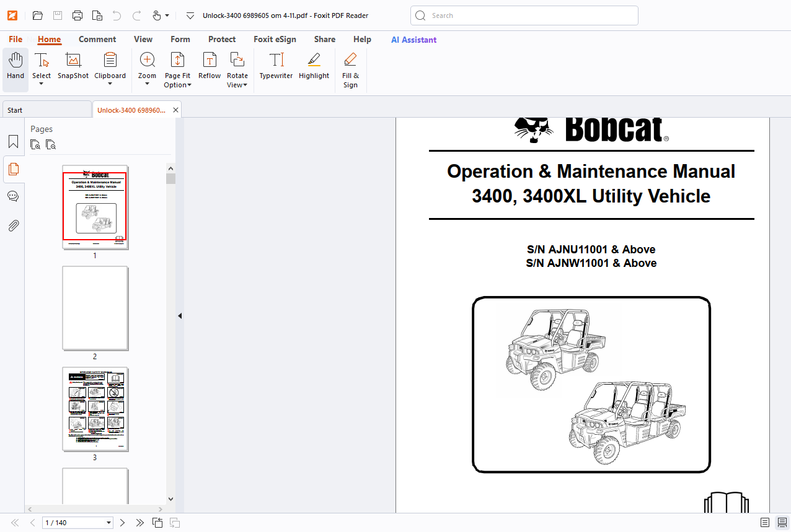Open the Help ribbon tab

[x=362, y=39]
